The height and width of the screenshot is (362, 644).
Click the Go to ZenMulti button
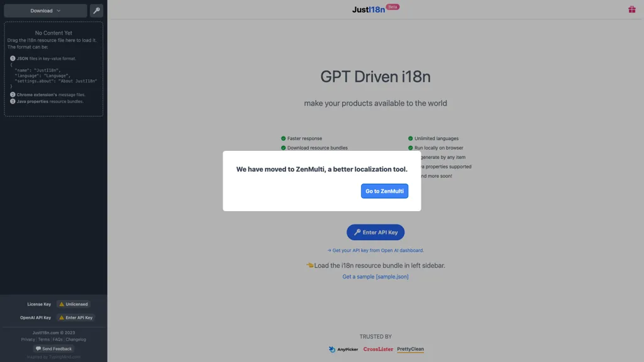pyautogui.click(x=384, y=191)
